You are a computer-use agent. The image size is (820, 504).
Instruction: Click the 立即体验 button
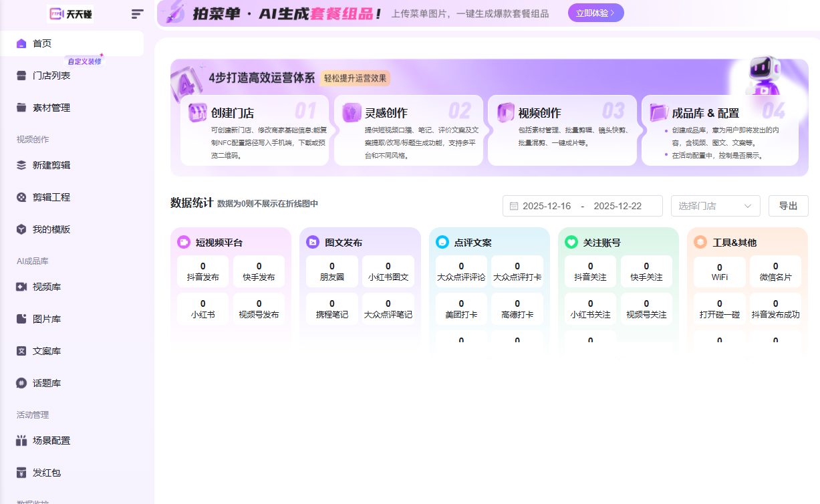click(x=596, y=13)
